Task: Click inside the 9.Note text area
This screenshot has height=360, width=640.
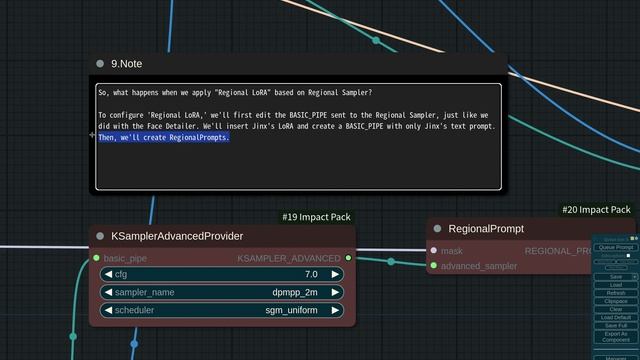Action: point(298,137)
